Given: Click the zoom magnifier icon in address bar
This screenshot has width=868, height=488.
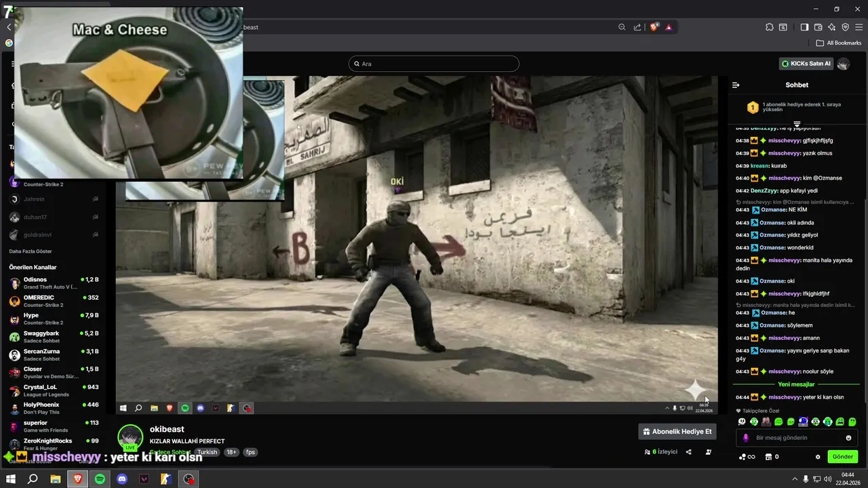Looking at the screenshot, I should (622, 27).
